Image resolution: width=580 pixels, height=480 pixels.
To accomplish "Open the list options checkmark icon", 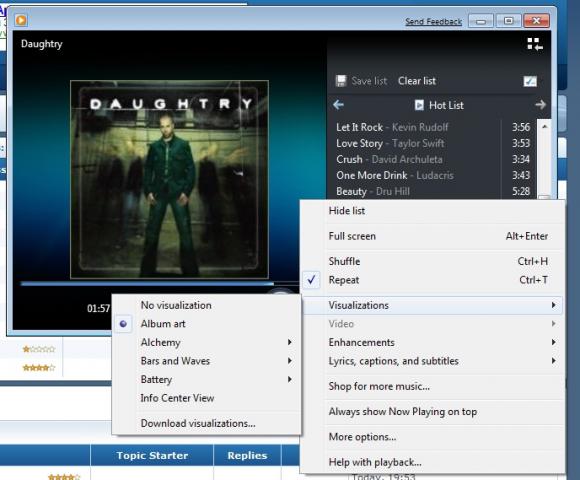I will pos(530,81).
